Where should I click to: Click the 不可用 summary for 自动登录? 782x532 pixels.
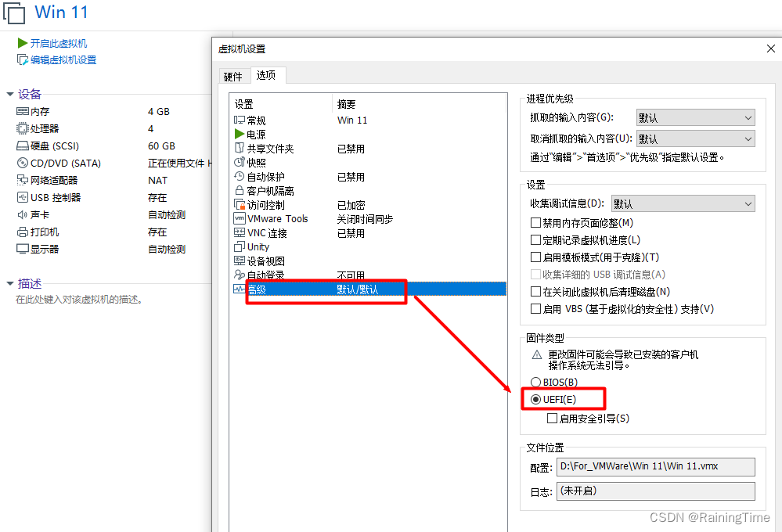[351, 275]
